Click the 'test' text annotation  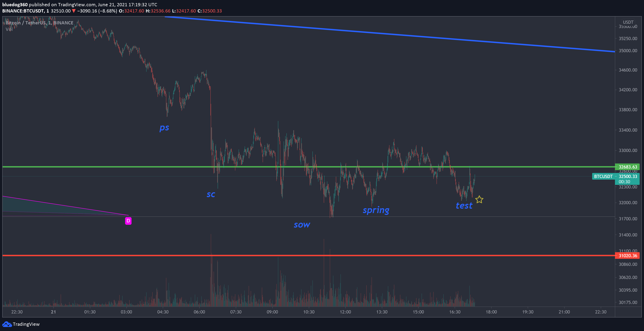pos(464,206)
